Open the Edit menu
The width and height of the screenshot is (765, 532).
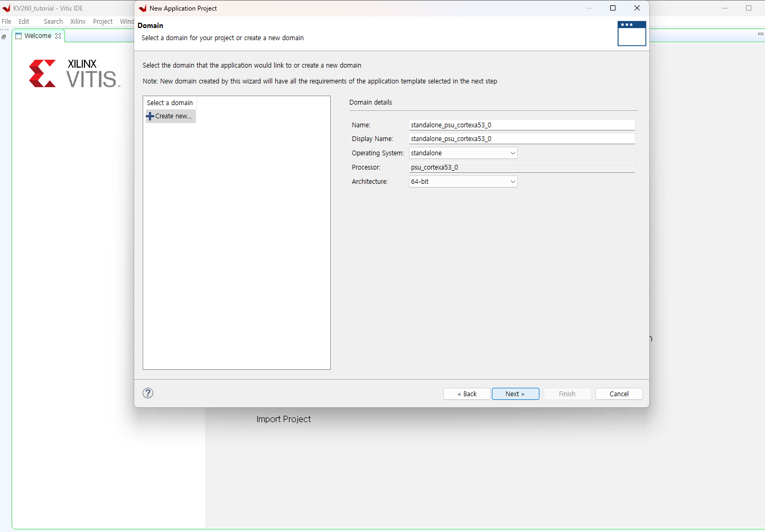pyautogui.click(x=24, y=22)
